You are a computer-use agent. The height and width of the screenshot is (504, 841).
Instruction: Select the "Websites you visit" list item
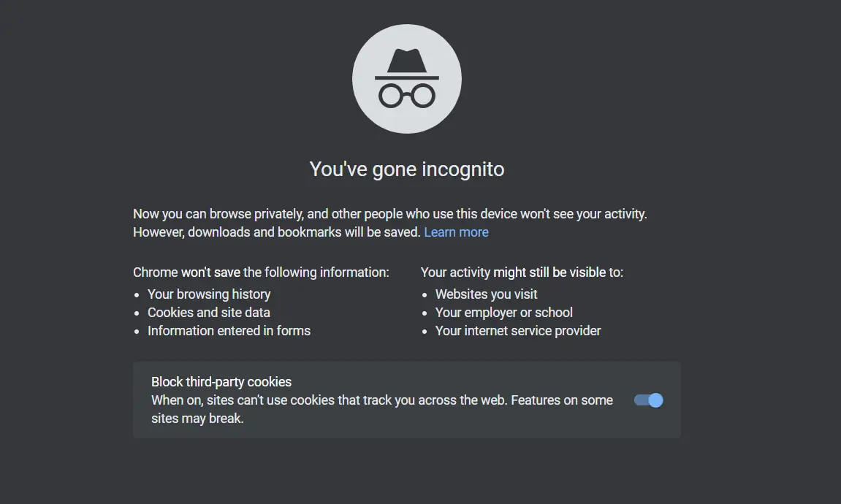click(486, 294)
